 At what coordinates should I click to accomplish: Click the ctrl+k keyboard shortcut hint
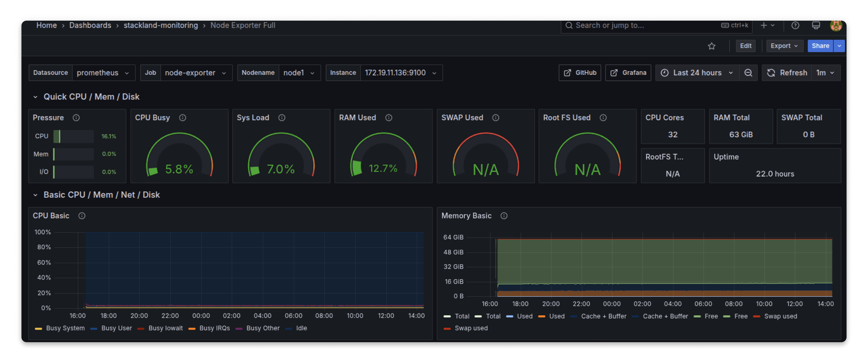click(x=735, y=25)
